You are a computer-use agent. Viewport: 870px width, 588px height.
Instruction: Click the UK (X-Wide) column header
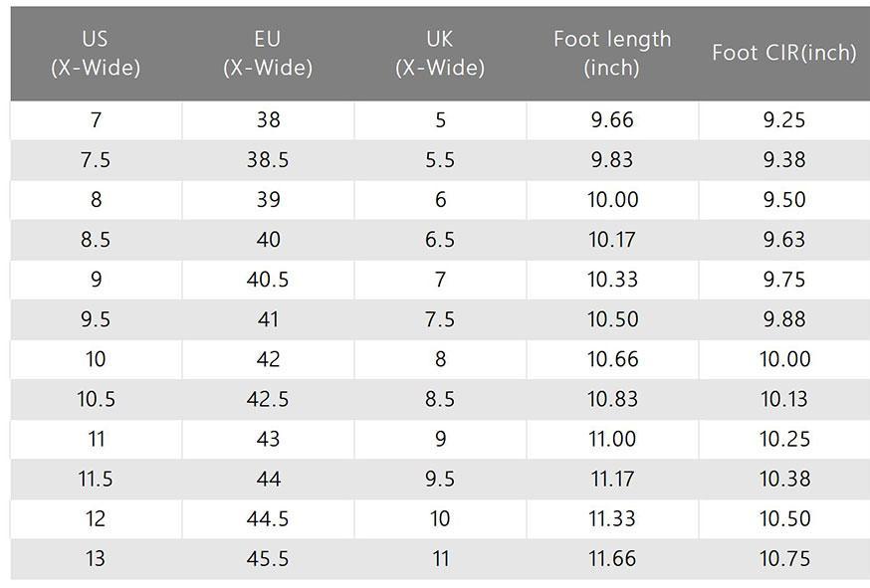click(440, 54)
